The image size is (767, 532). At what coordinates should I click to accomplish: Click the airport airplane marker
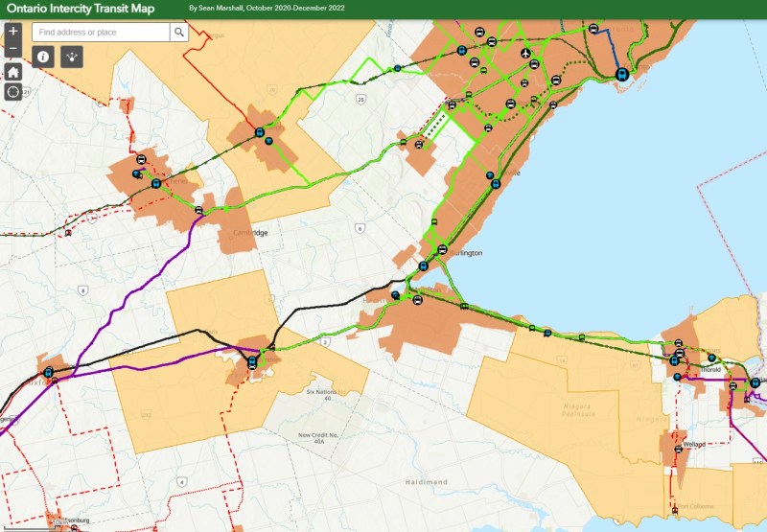point(525,54)
